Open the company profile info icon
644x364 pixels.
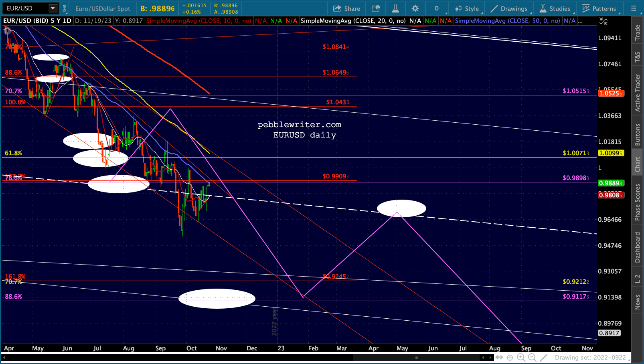point(376,8)
